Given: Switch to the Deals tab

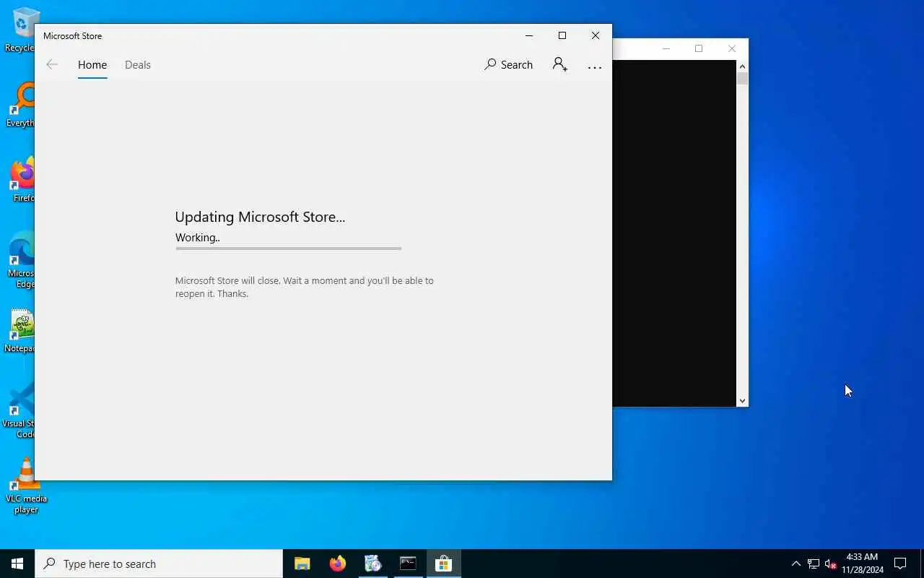Looking at the screenshot, I should 138,65.
